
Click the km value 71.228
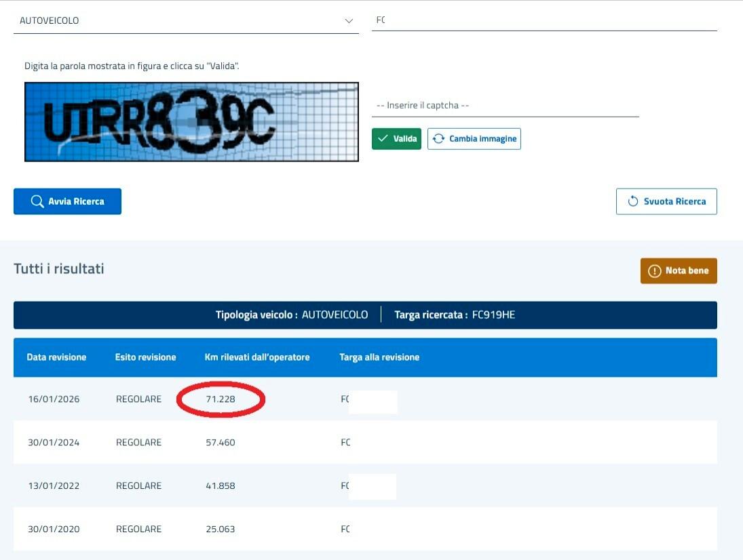click(x=221, y=399)
